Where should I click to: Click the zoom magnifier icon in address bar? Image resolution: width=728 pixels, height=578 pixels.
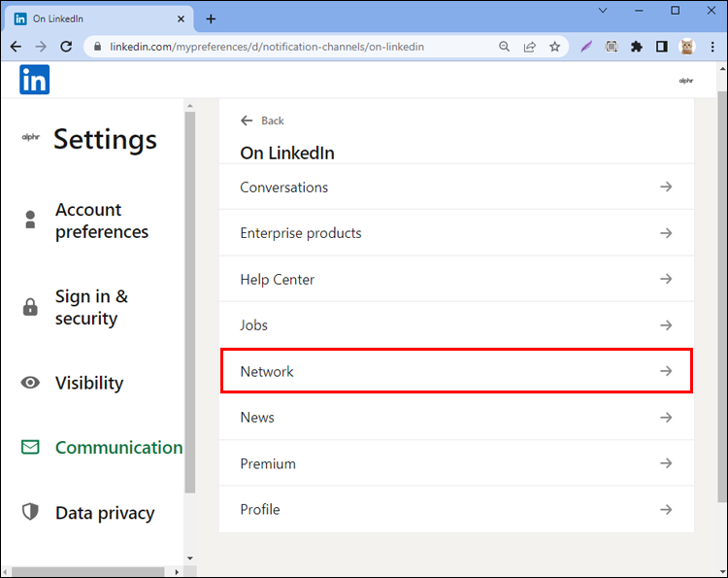504,47
